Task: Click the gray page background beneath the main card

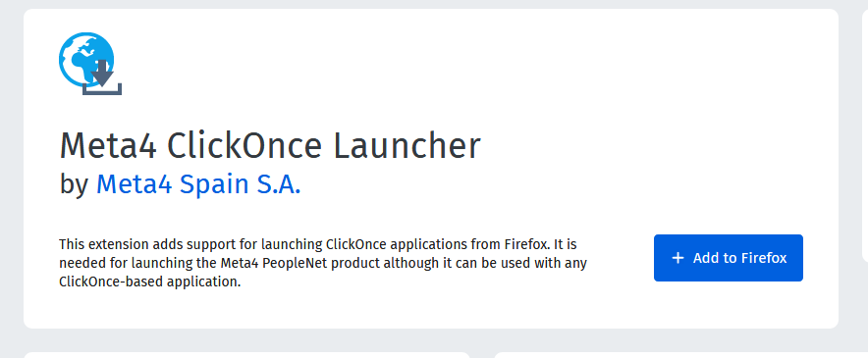Action: [432, 339]
